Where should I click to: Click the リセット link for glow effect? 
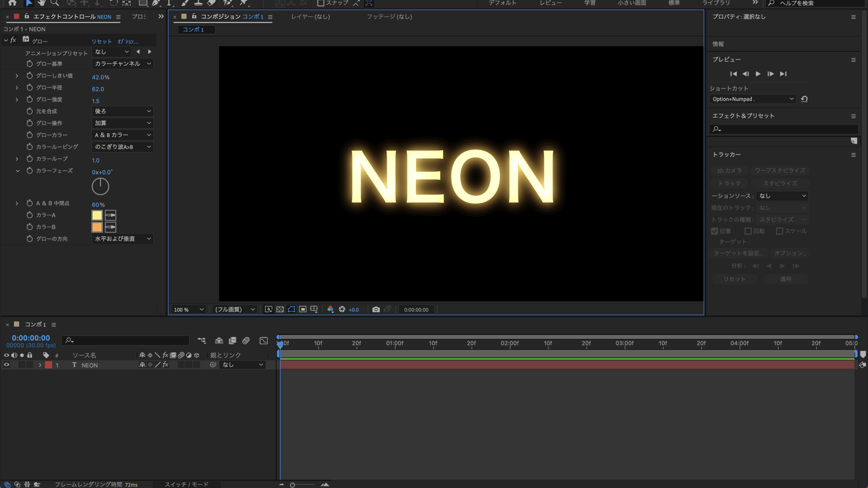point(101,41)
